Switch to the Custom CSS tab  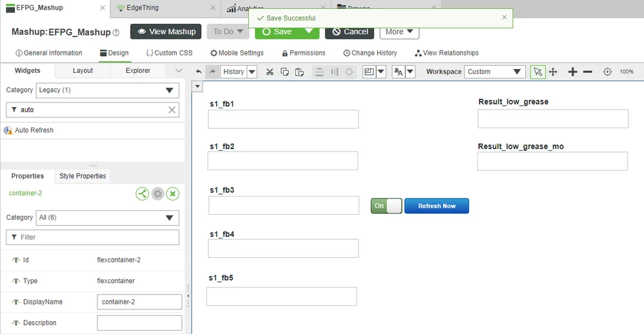tap(169, 53)
